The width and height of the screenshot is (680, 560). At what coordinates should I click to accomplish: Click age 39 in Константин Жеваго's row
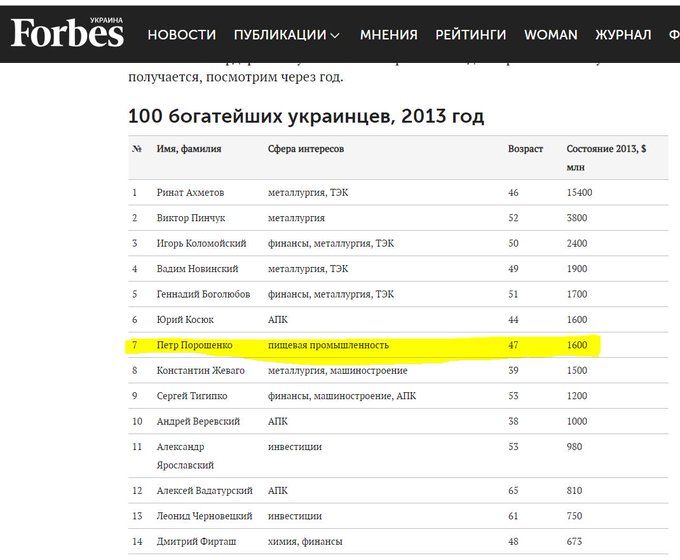(x=513, y=370)
